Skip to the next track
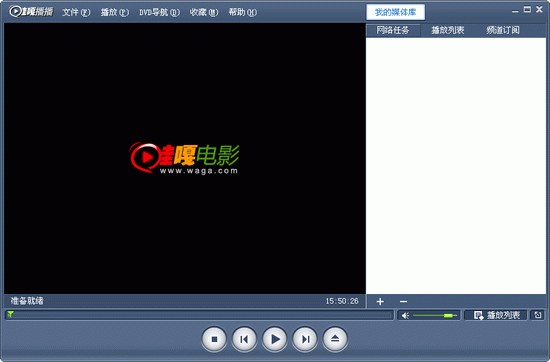Screen dimensions: 550x362 pos(305,339)
